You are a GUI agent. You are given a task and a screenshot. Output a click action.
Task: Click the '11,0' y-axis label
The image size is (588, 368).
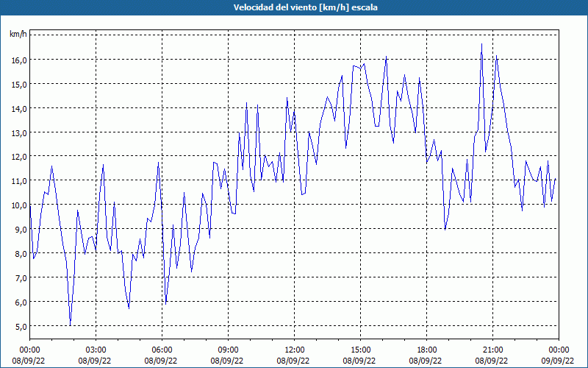(x=19, y=180)
